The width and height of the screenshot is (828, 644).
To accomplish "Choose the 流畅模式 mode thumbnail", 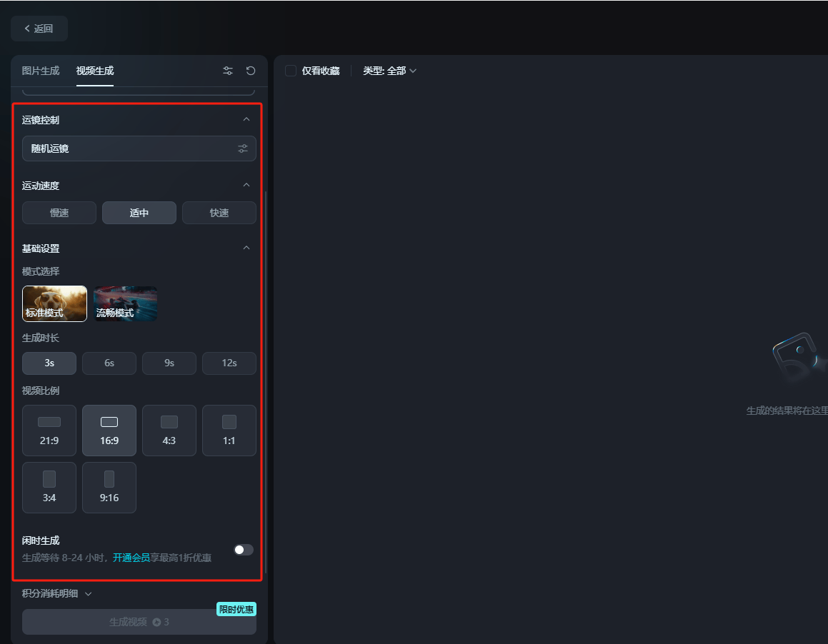I will tap(125, 303).
